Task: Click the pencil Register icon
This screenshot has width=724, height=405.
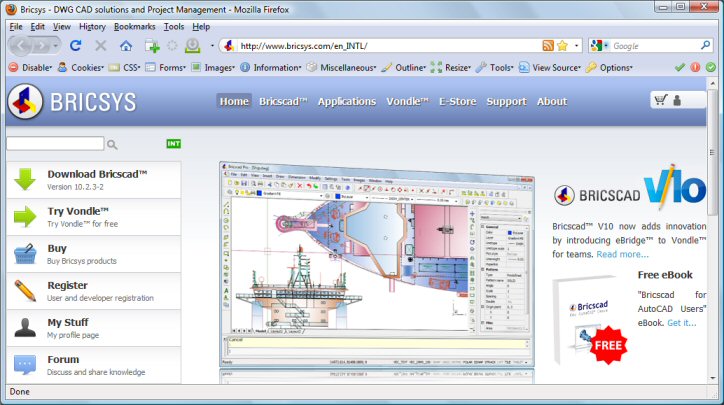Action: click(25, 291)
